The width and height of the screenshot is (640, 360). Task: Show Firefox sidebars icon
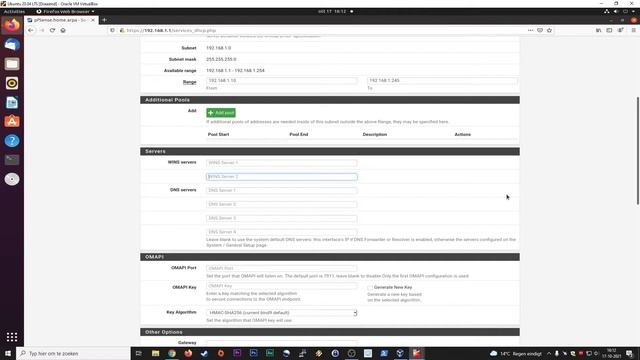pyautogui.click(x=609, y=30)
